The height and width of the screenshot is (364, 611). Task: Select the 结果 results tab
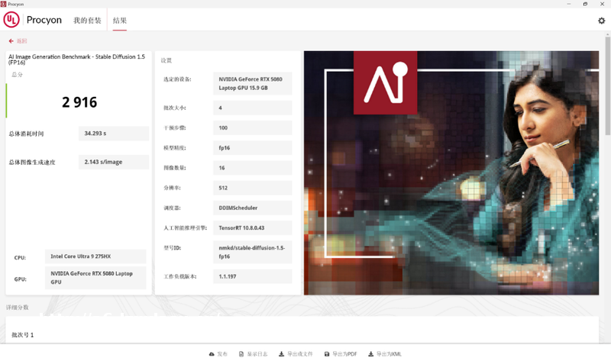120,21
